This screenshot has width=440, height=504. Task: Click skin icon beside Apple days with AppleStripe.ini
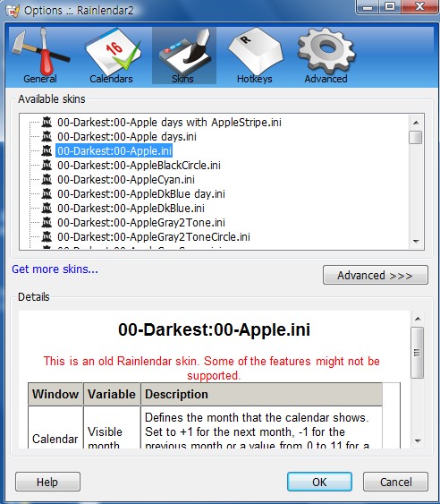point(47,122)
